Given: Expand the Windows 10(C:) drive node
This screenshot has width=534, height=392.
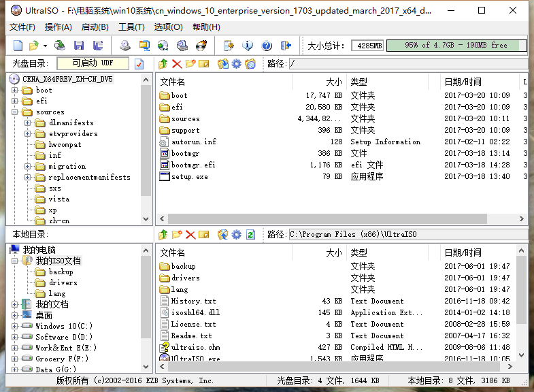Looking at the screenshot, I should pos(14,326).
